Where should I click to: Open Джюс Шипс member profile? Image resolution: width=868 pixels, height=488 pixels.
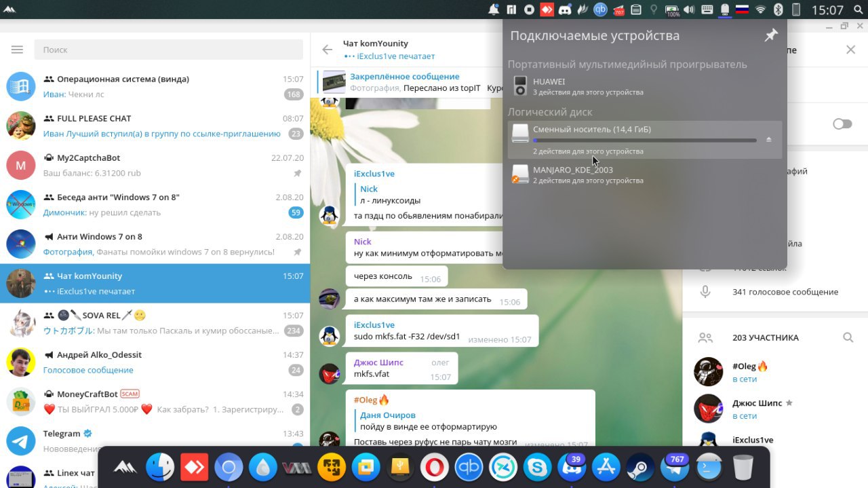775,409
